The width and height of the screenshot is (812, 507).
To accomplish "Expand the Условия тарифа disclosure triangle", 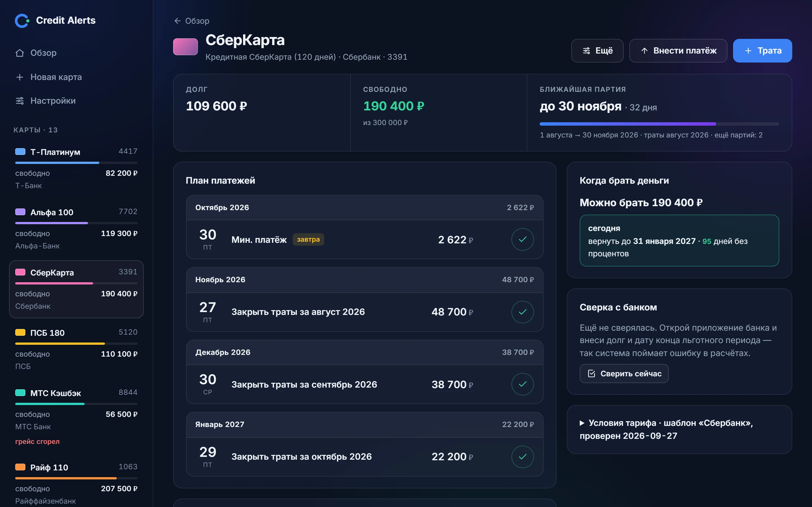I will click(582, 423).
